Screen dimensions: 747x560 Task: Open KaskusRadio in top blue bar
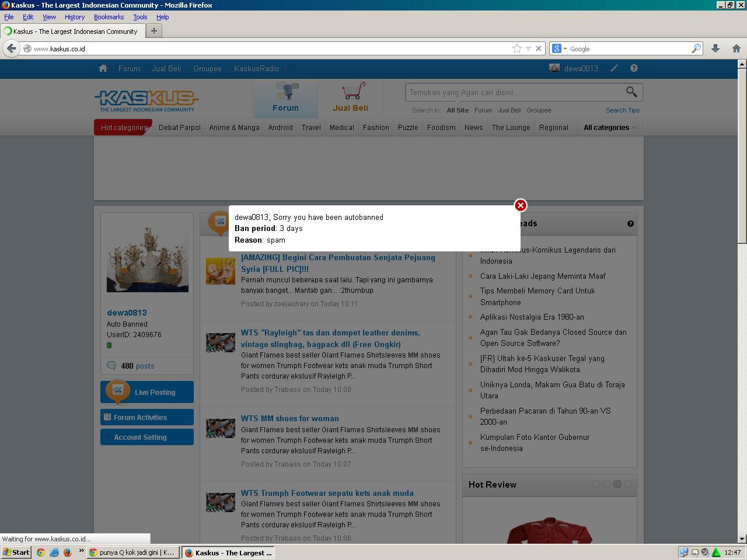(x=256, y=68)
